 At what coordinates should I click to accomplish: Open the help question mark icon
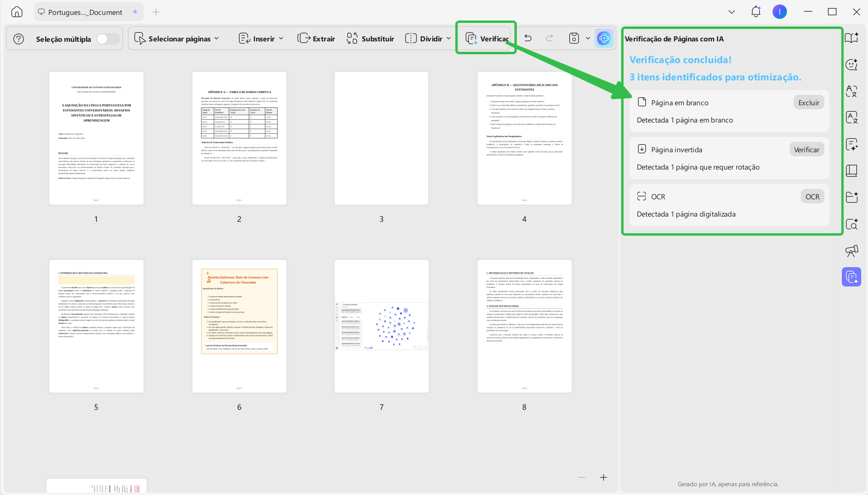18,39
